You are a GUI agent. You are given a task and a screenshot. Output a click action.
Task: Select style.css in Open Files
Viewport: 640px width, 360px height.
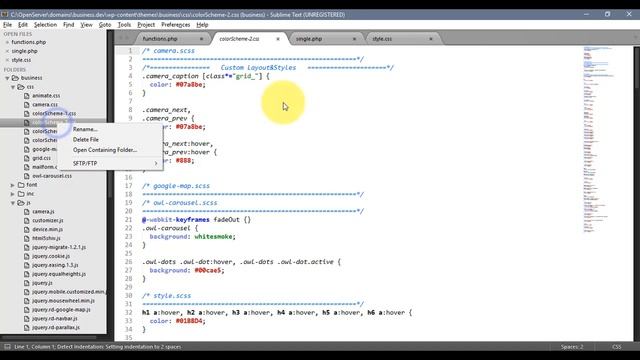21,60
